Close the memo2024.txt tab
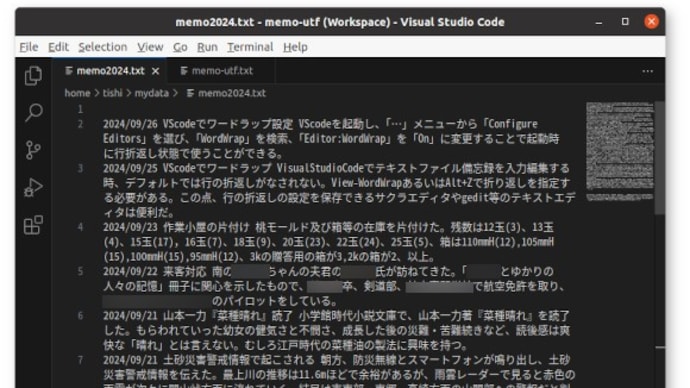This screenshot has height=388, width=690. (x=156, y=71)
